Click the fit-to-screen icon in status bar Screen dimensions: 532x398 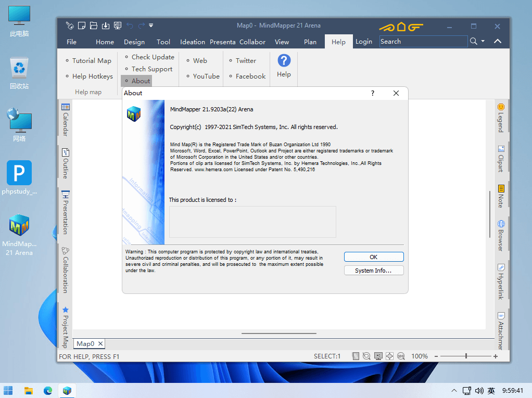(389, 356)
